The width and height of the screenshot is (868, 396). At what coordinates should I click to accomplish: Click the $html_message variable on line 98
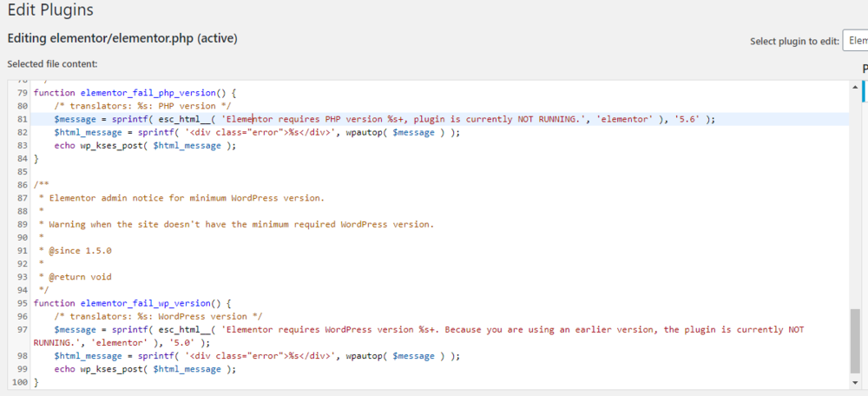coord(88,356)
